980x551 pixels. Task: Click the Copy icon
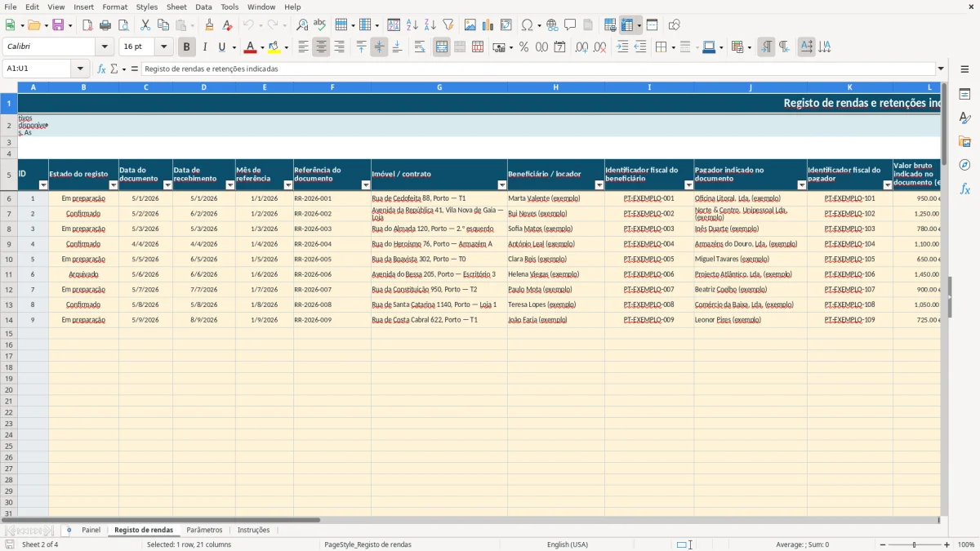point(163,25)
